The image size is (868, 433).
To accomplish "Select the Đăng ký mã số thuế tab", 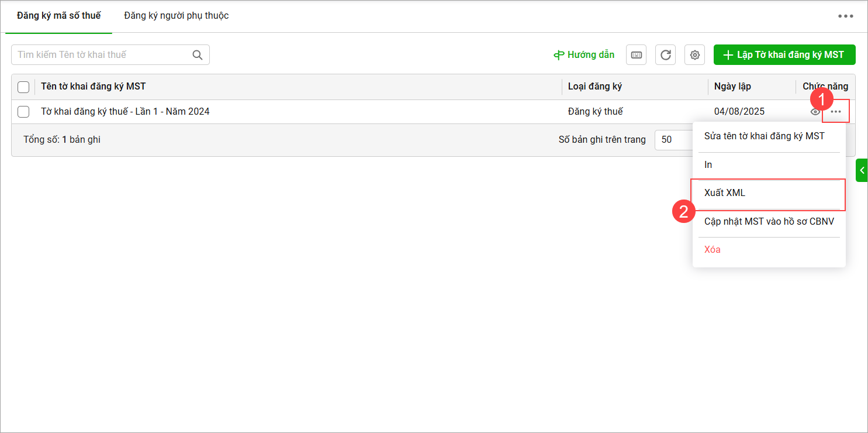I will (x=58, y=16).
